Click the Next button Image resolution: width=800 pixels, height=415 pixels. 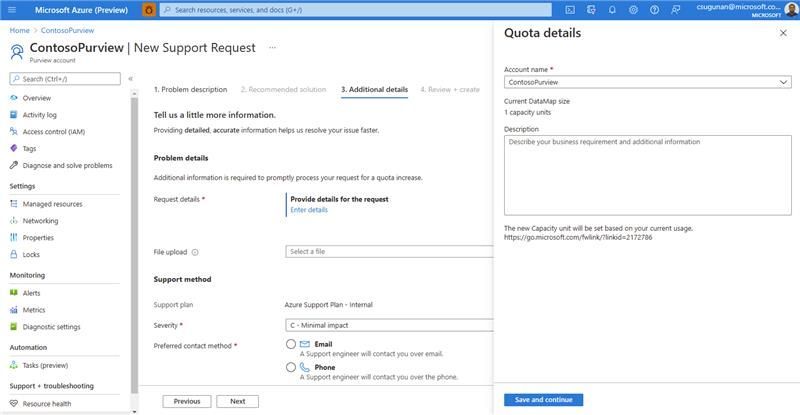(237, 401)
